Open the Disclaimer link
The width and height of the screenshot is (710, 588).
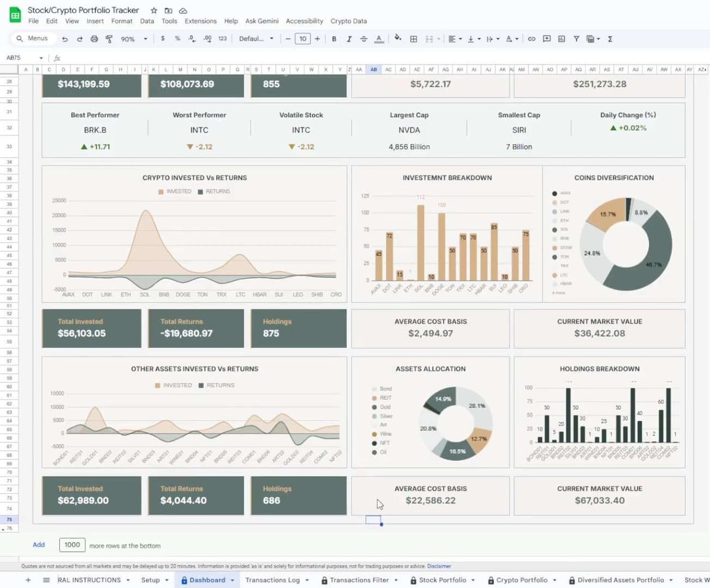pos(439,566)
